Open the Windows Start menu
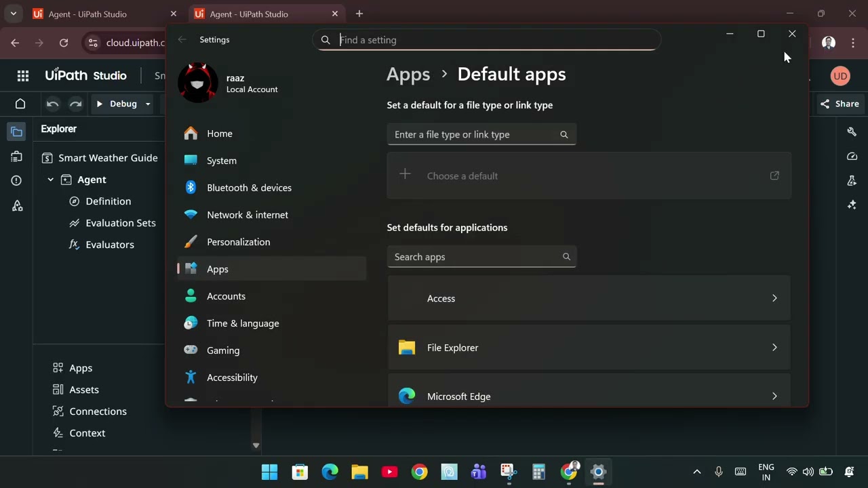This screenshot has width=868, height=488. point(269,472)
